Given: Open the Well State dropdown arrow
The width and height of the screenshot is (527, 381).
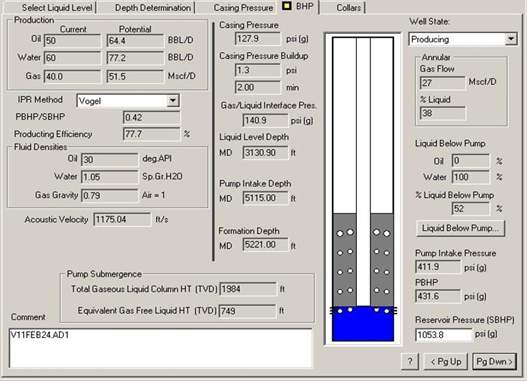Looking at the screenshot, I should click(x=511, y=39).
